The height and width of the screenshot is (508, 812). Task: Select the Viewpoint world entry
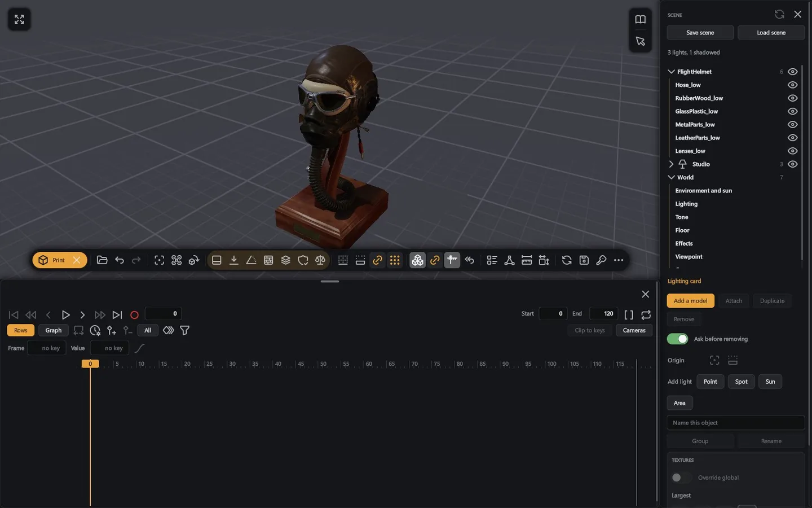[689, 257]
